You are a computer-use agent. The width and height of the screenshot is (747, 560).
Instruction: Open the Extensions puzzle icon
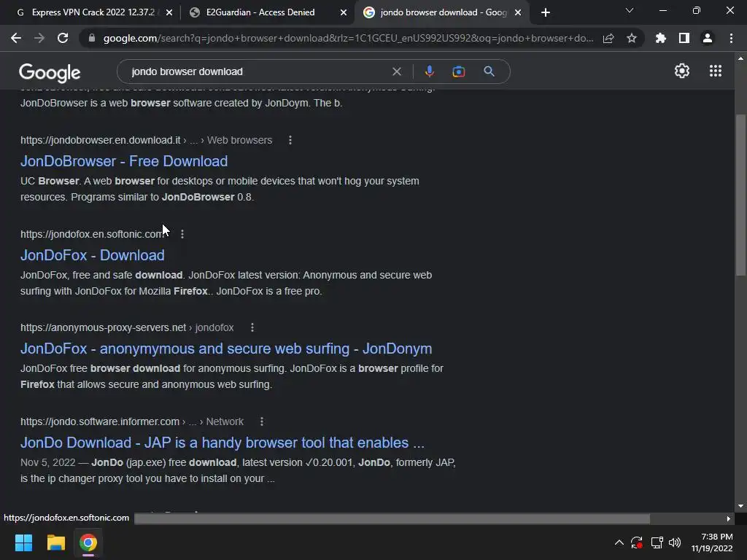(661, 38)
